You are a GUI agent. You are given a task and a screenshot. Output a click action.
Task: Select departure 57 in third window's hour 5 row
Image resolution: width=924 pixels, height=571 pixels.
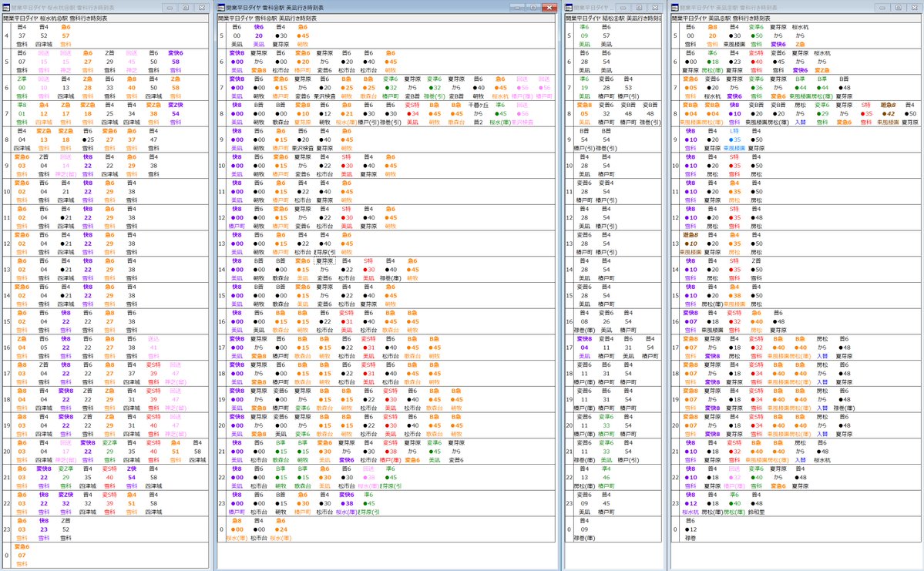pyautogui.click(x=606, y=35)
